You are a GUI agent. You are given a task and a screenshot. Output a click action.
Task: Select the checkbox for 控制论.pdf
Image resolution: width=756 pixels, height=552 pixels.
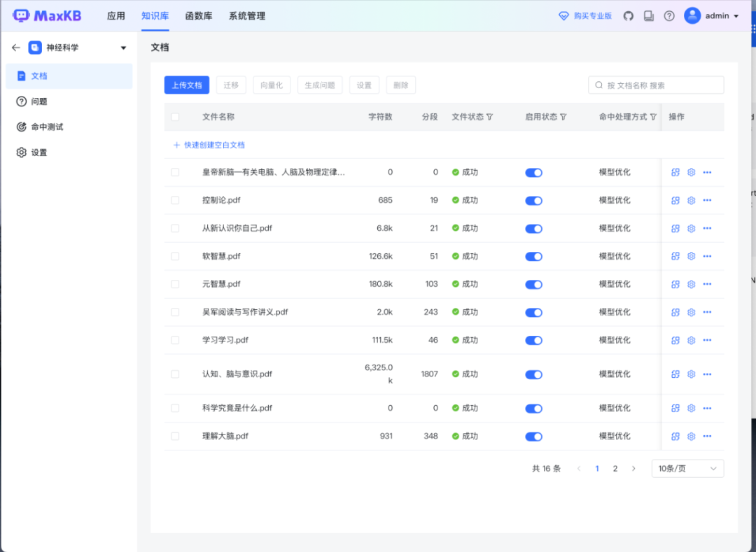point(175,200)
